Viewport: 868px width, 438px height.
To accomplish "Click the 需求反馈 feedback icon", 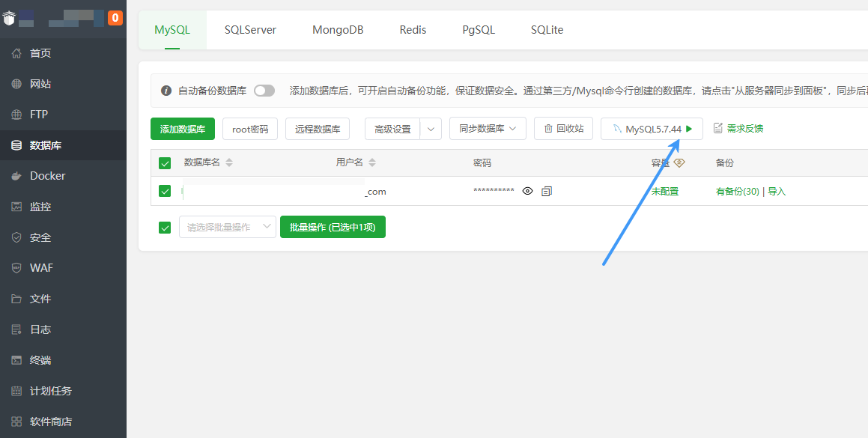I will [x=718, y=129].
